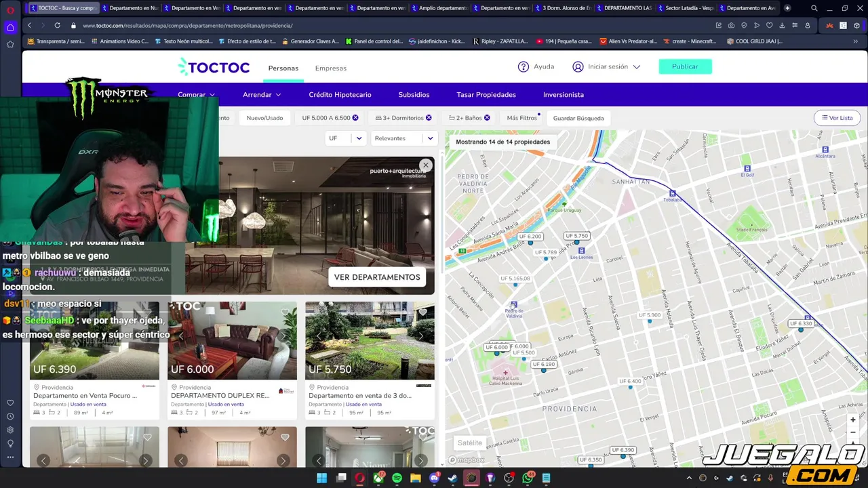The image size is (868, 488).
Task: Open settings gear in Opera sidebar
Action: tap(10, 430)
